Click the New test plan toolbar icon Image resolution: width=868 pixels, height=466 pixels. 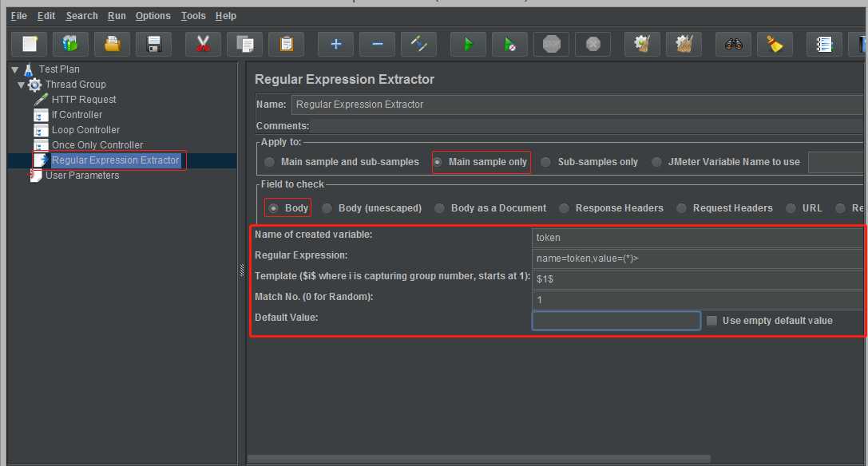pyautogui.click(x=30, y=44)
